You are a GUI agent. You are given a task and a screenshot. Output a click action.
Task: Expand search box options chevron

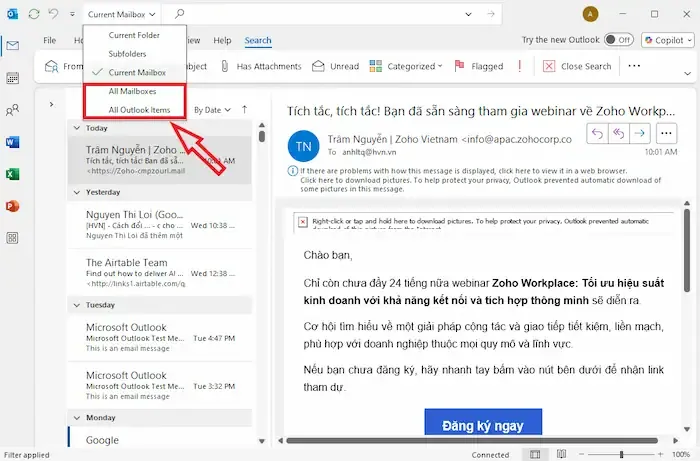point(468,14)
